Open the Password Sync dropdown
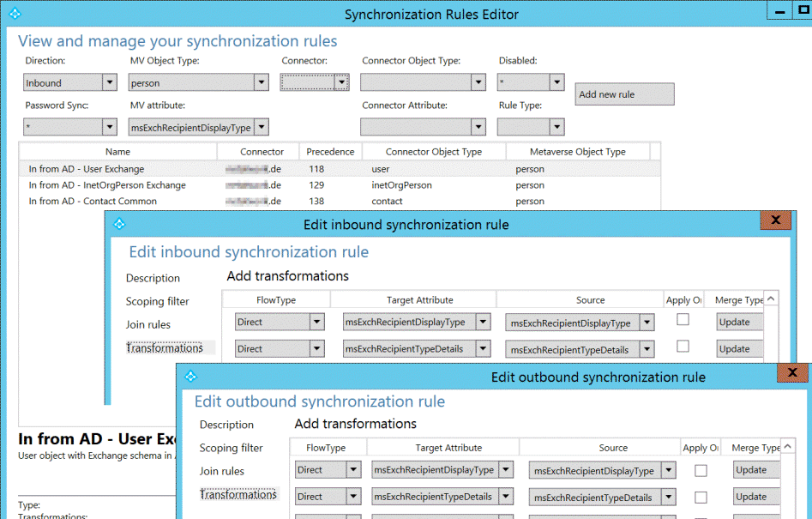 point(70,127)
